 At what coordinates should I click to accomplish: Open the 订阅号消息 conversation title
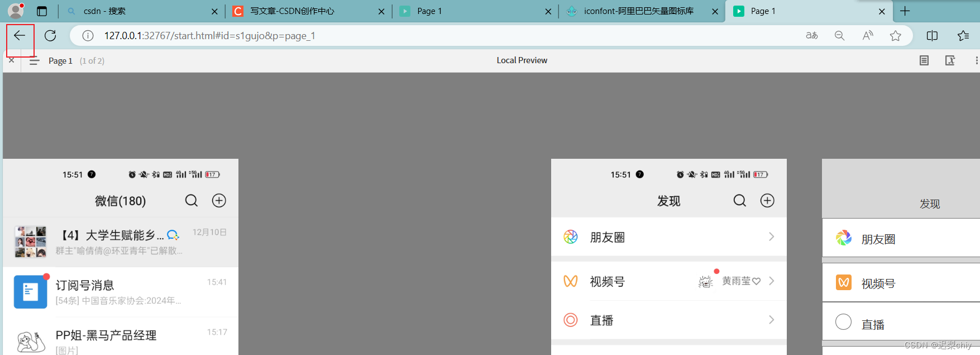[85, 285]
